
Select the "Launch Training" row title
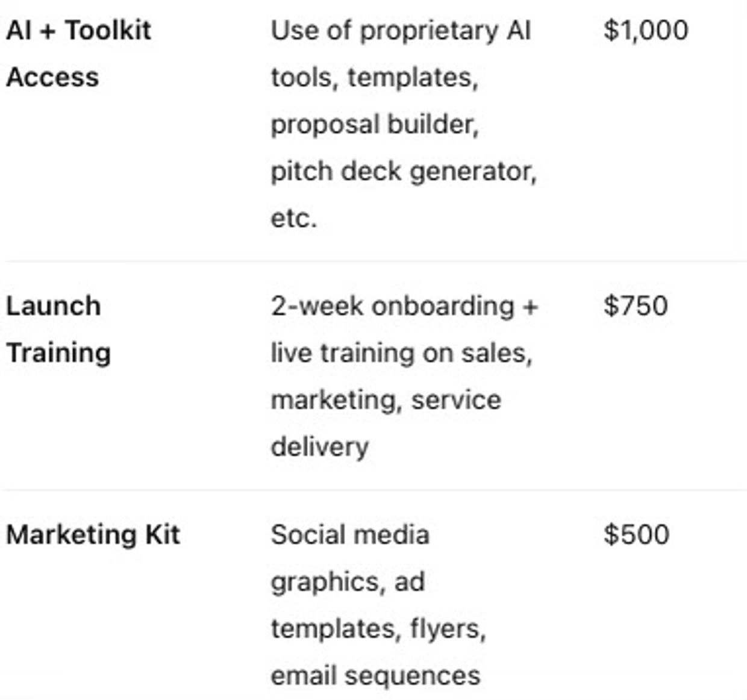(x=58, y=330)
